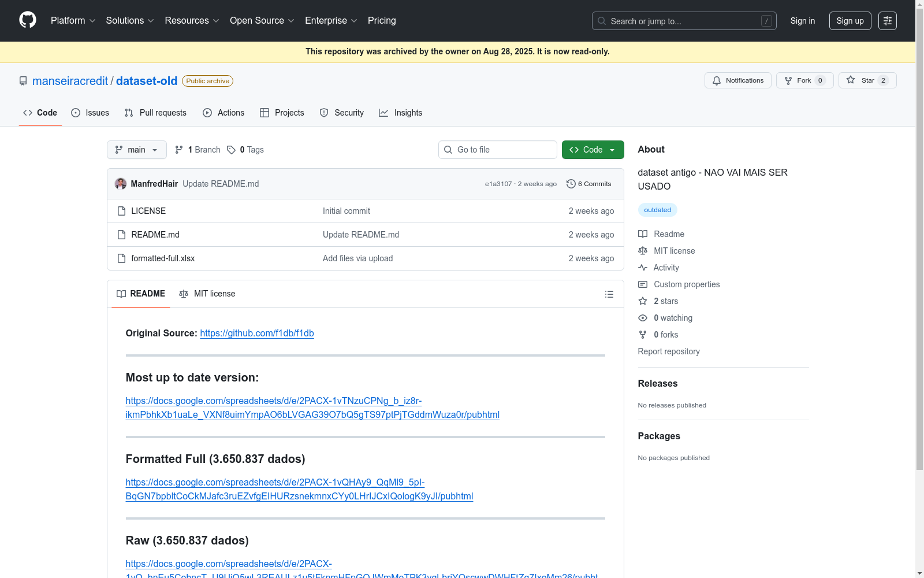Open commit hash e1a3107
This screenshot has height=578, width=924.
point(498,184)
